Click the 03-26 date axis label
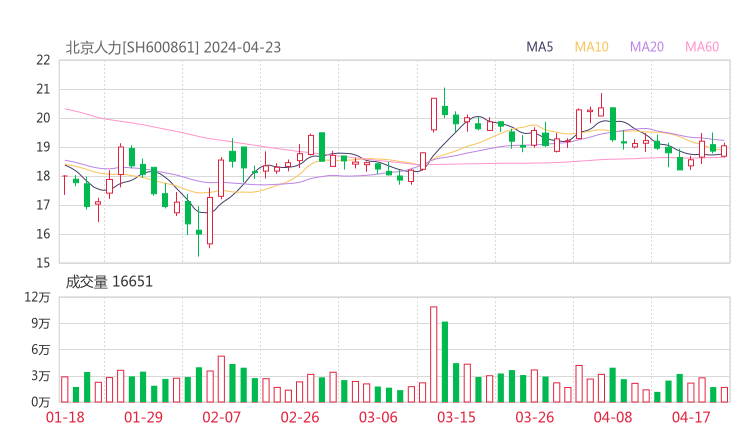Image resolution: width=740 pixels, height=440 pixels. click(535, 417)
